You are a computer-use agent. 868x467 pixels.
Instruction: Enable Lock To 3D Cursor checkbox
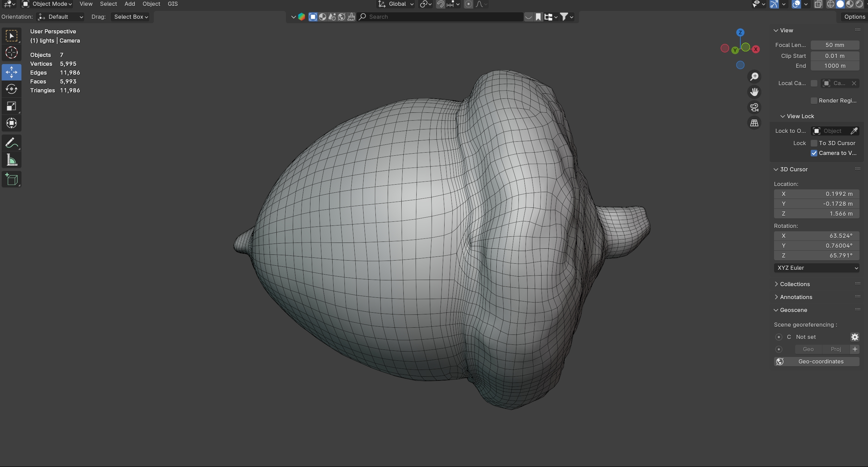[814, 143]
